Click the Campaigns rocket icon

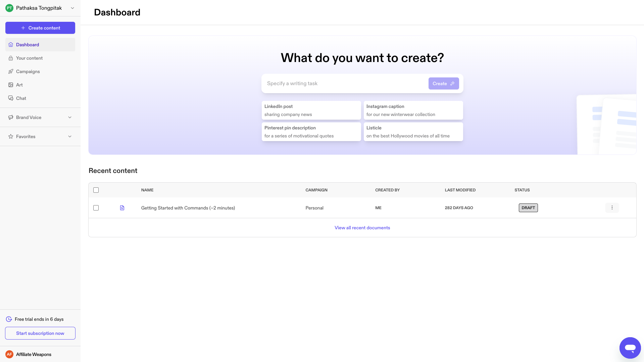(11, 71)
